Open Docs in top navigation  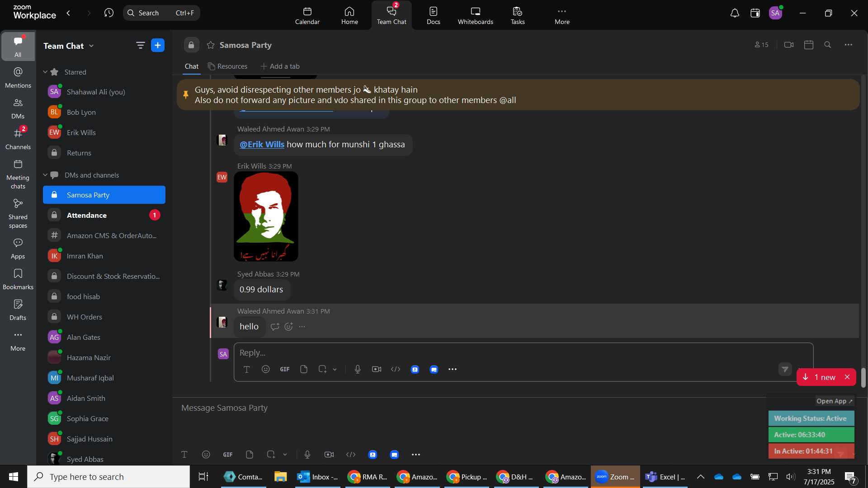434,16
